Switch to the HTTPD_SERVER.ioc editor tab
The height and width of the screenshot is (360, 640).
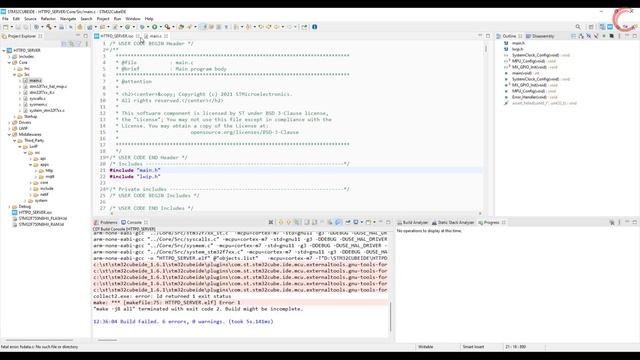click(117, 36)
